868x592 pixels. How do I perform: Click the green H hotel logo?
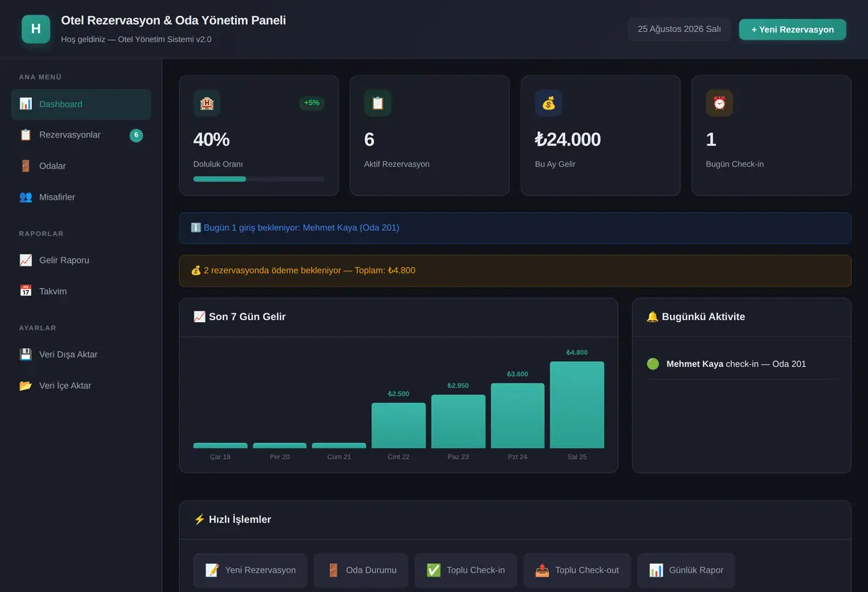(35, 29)
